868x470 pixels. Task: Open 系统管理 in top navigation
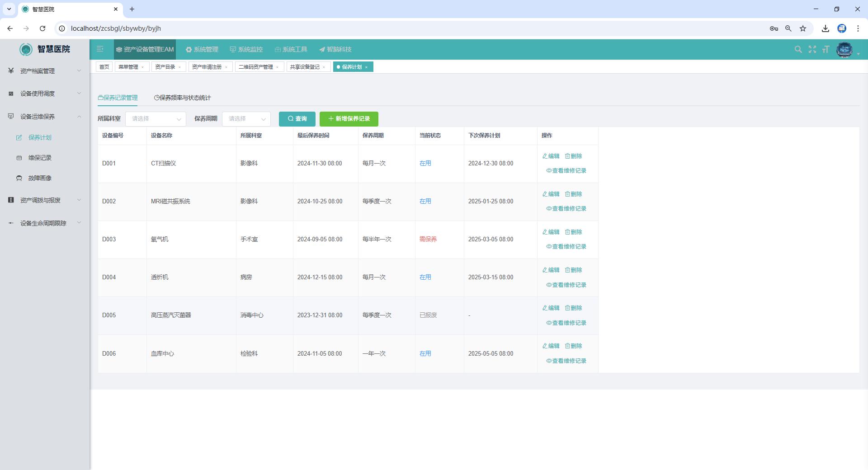(202, 49)
